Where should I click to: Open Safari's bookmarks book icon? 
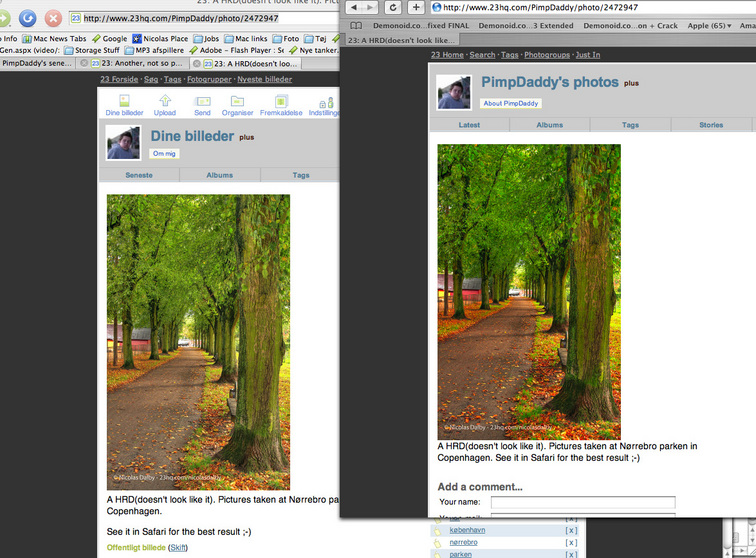point(356,26)
